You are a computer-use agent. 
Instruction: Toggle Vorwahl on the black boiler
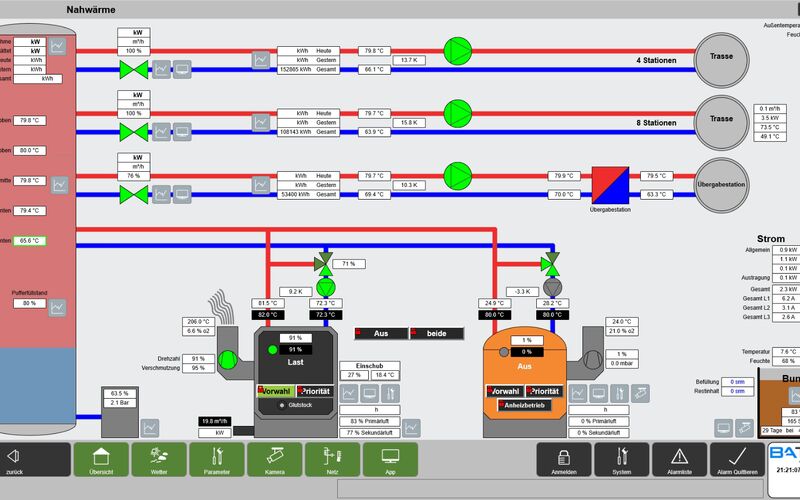click(x=276, y=391)
